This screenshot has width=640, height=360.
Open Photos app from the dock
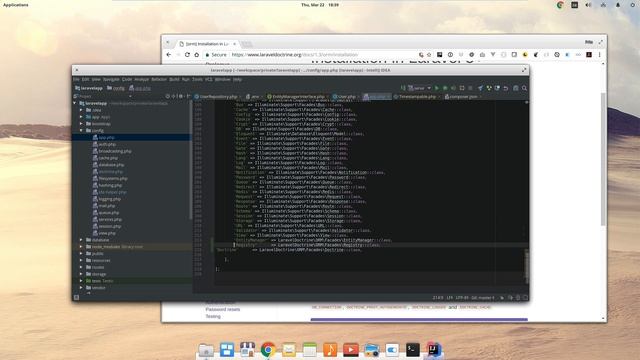[x=371, y=350]
